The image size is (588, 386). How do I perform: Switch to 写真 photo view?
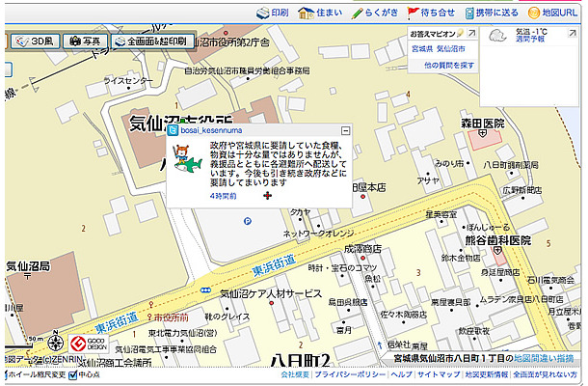click(85, 41)
